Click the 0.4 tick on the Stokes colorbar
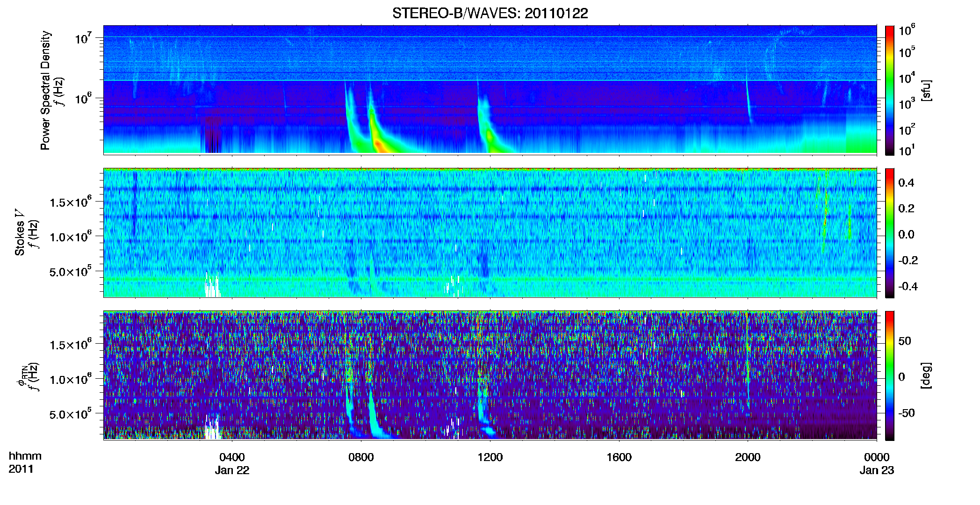The width and height of the screenshot is (980, 505). click(906, 183)
